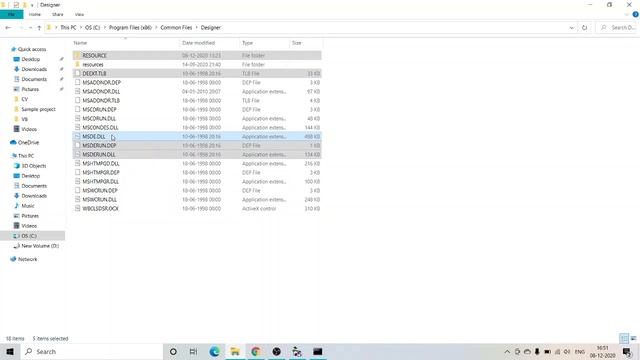Open Explorer help question mark icon
The width and height of the screenshot is (640, 360).
point(636,14)
